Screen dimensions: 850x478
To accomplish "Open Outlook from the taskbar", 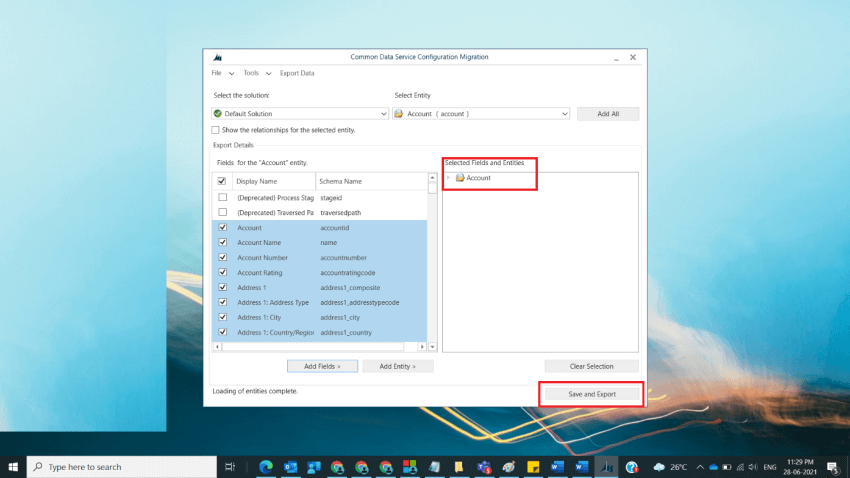I will (290, 467).
